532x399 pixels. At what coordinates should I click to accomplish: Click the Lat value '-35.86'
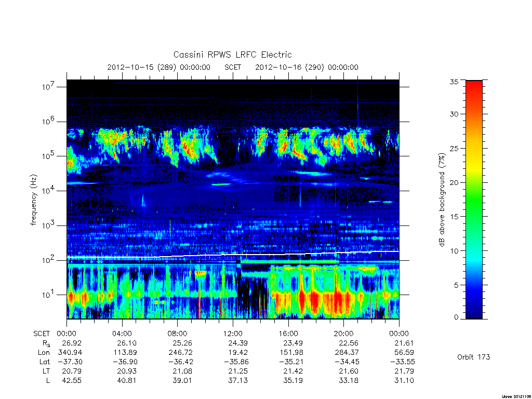click(x=236, y=362)
